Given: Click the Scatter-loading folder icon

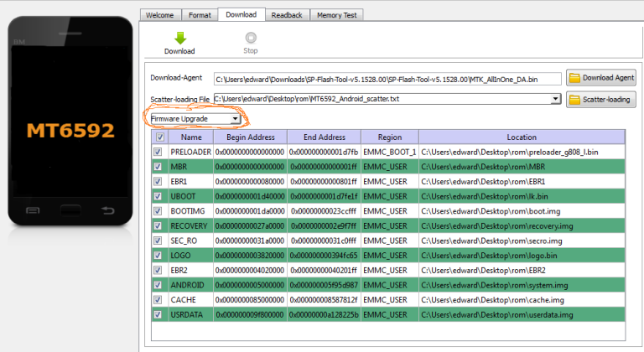Looking at the screenshot, I should [574, 100].
